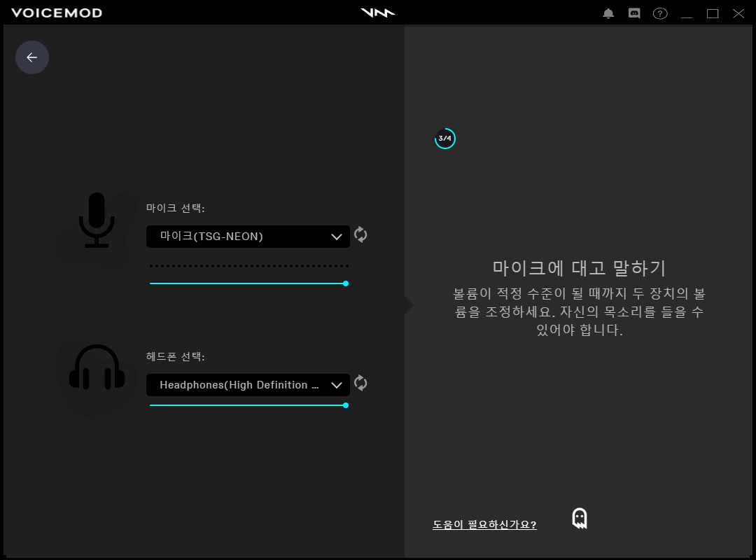Open the 도움이 필요하신가요? help link
The width and height of the screenshot is (756, 560).
tap(484, 524)
